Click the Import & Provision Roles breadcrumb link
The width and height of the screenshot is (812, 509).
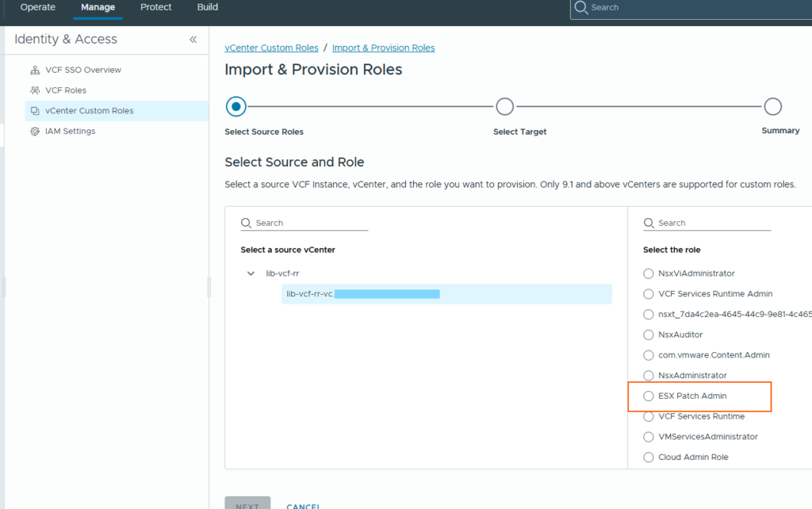click(383, 48)
